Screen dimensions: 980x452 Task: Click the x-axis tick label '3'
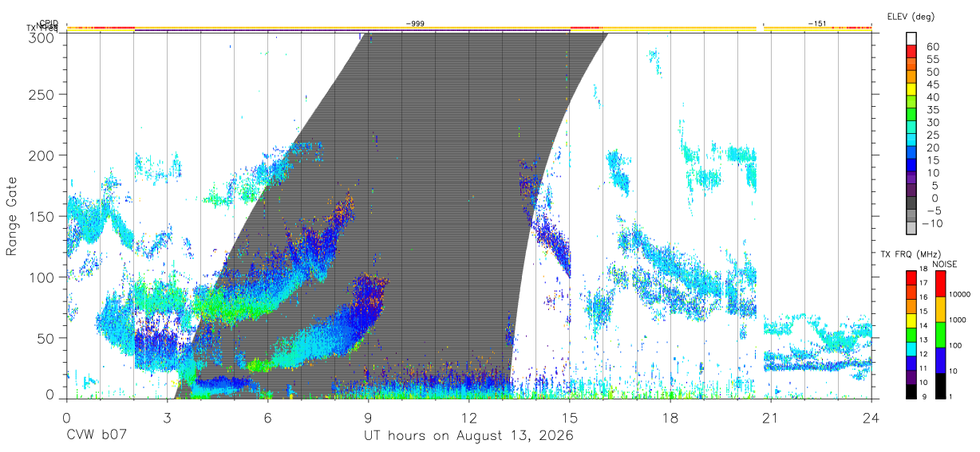[167, 417]
